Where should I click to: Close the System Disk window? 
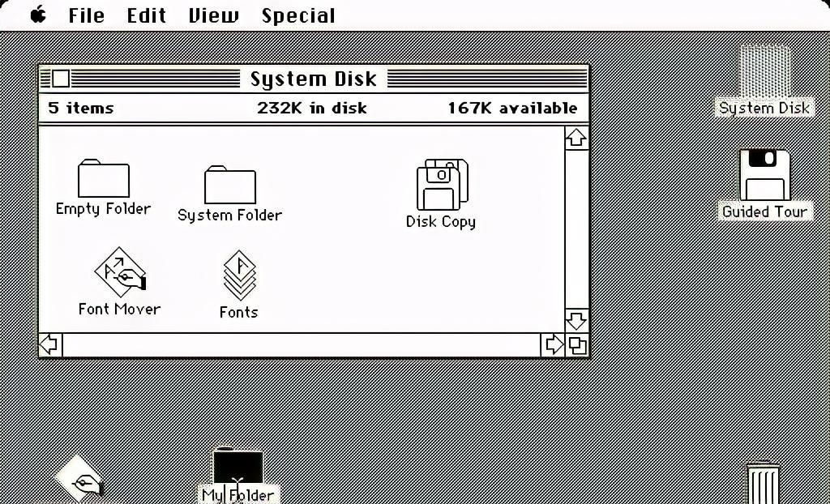click(x=61, y=79)
